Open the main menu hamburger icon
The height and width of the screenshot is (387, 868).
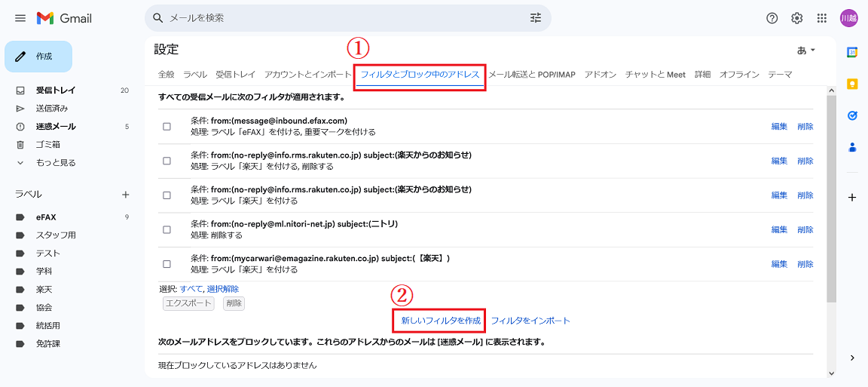pos(20,18)
